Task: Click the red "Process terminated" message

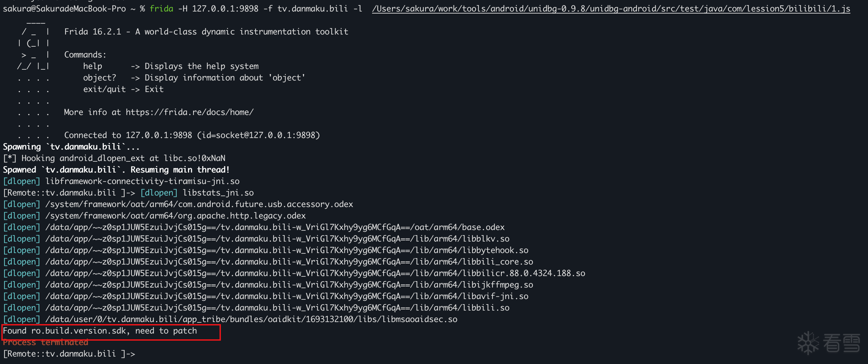Action: (46, 342)
